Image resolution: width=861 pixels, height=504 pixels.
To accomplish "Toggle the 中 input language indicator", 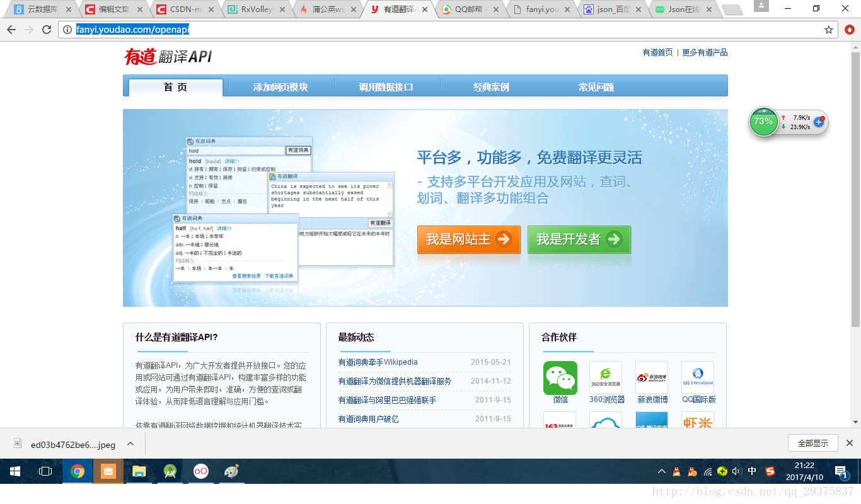I will tap(752, 471).
